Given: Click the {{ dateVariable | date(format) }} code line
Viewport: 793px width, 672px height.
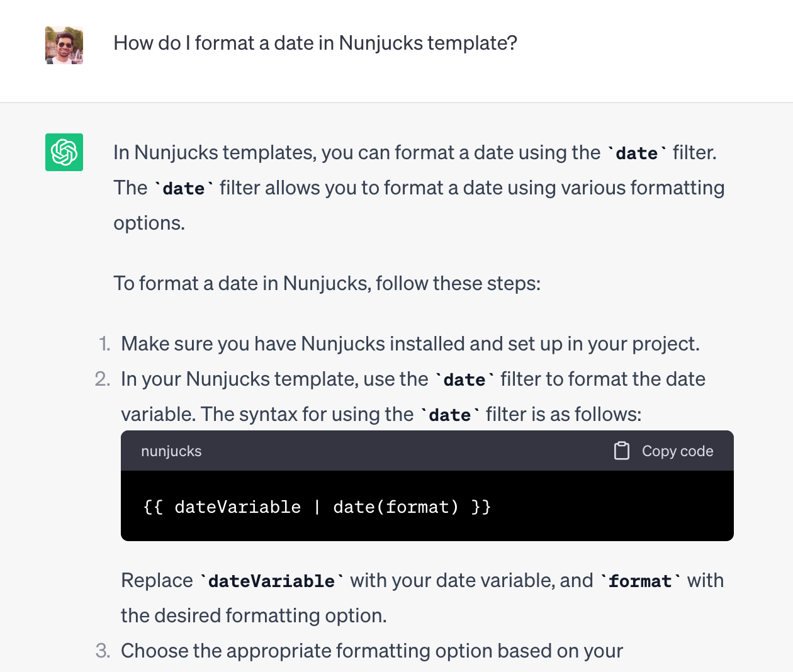Looking at the screenshot, I should coord(317,507).
